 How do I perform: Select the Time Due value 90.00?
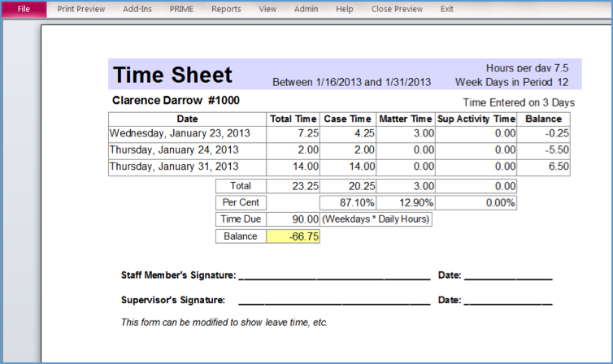293,219
